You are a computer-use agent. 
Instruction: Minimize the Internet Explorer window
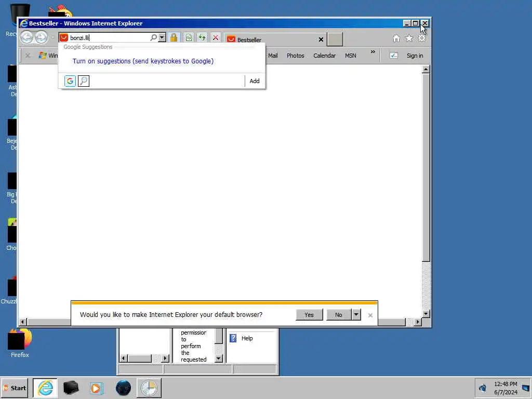406,23
